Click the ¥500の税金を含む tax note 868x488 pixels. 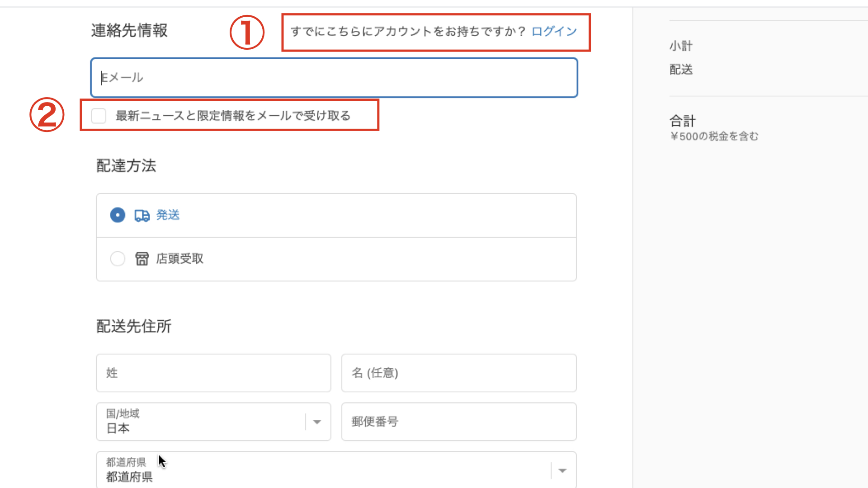tap(714, 136)
